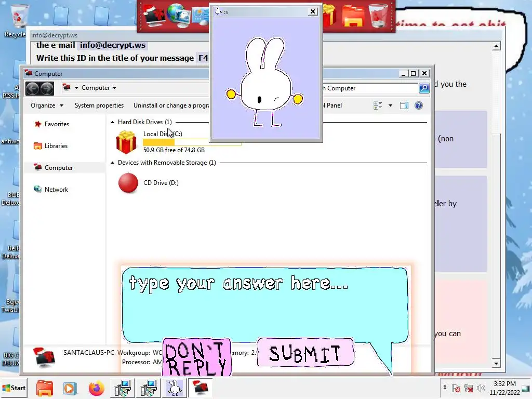Maximize the Computer window
The height and width of the screenshot is (399, 532).
coord(413,73)
